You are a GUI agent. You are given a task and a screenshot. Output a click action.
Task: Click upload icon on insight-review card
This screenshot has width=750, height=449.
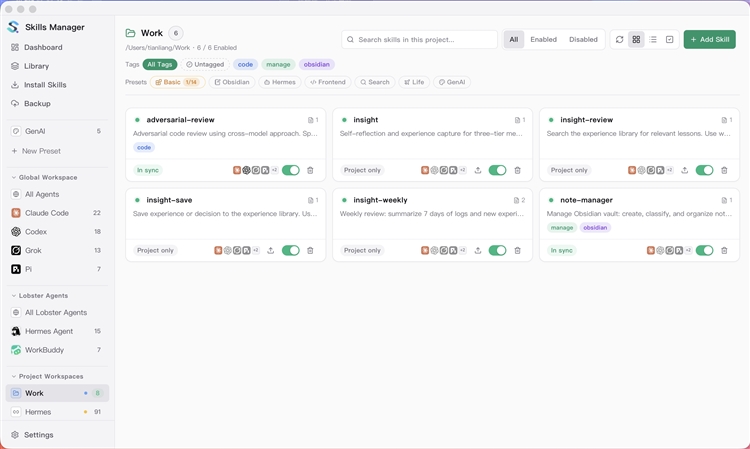[x=684, y=170]
